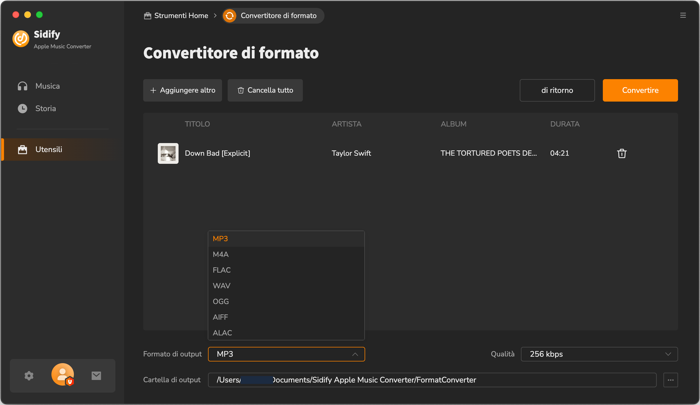Screen dimensions: 700x405
Task: Click the toolbox icon before Strumenti Home
Action: [x=147, y=16]
